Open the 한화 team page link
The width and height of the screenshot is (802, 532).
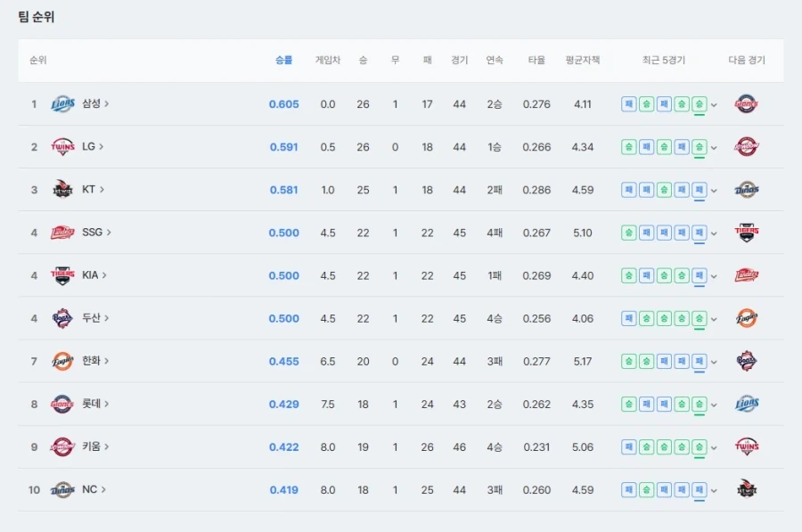click(x=95, y=361)
